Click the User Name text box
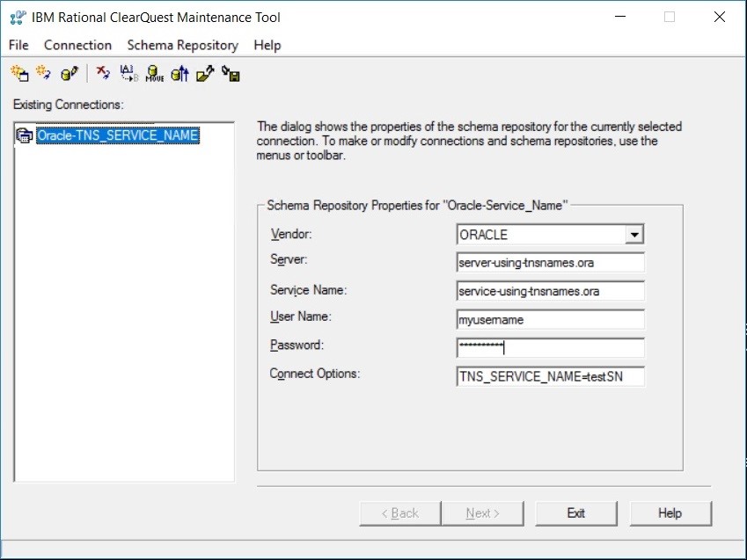 550,320
